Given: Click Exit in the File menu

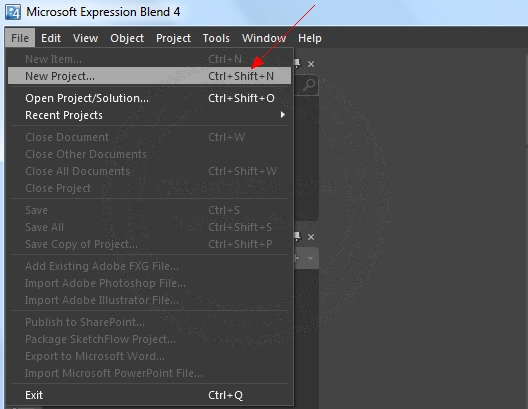Looking at the screenshot, I should tap(149, 395).
